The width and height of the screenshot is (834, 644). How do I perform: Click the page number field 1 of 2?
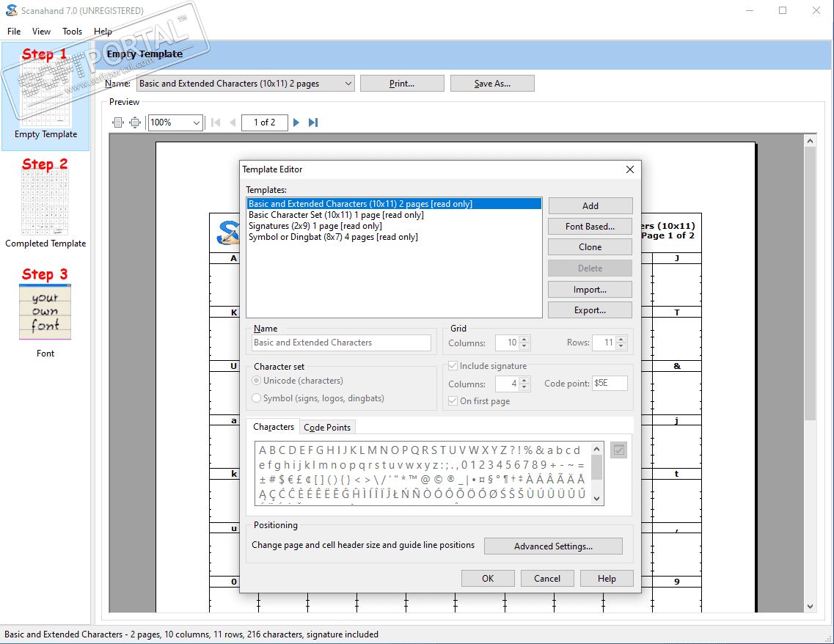coord(264,122)
